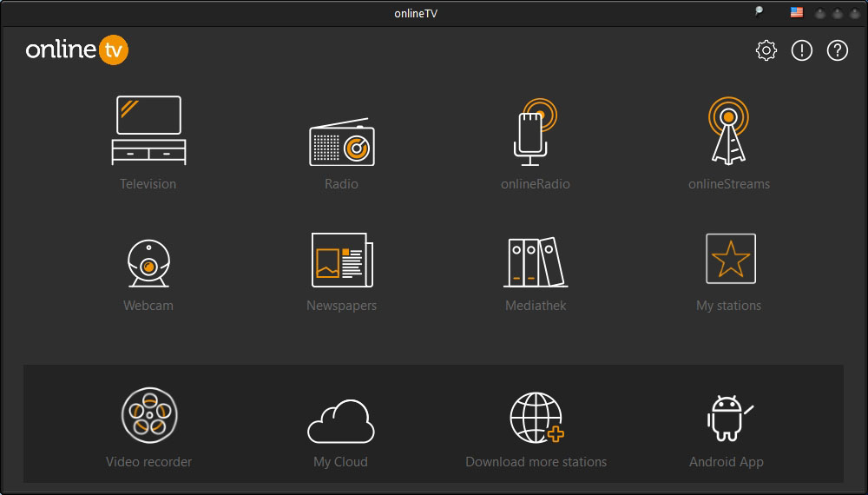Image resolution: width=868 pixels, height=495 pixels.
Task: Open the My Cloud icon
Action: [x=340, y=421]
